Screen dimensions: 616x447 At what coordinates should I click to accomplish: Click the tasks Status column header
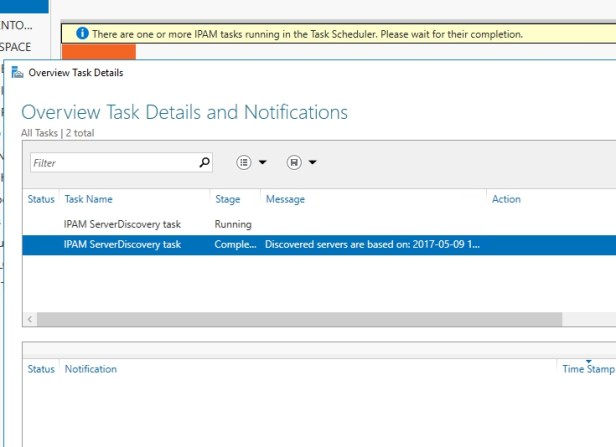point(41,199)
